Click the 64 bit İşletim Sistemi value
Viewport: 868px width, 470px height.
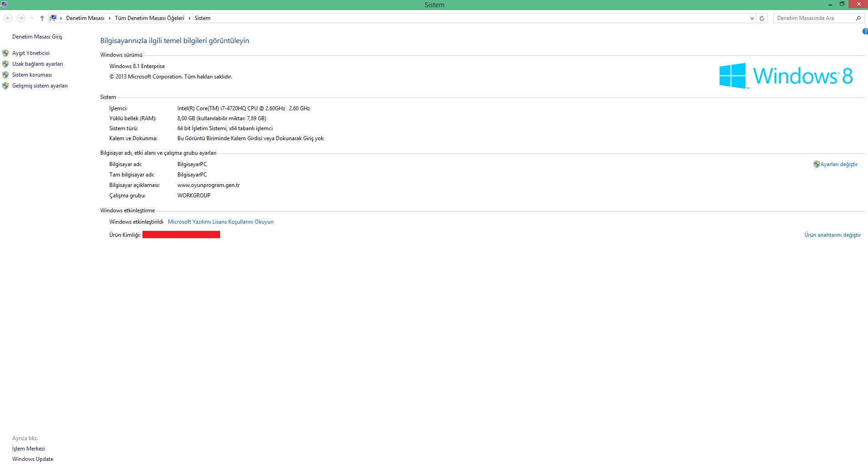click(x=225, y=128)
